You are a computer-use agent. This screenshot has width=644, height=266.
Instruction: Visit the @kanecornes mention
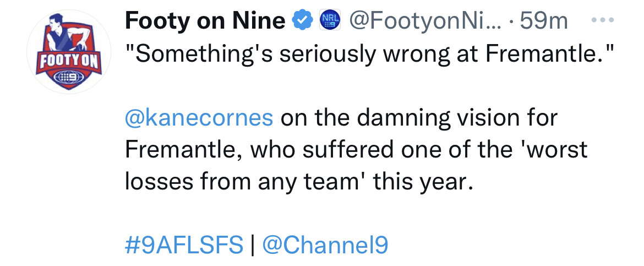click(x=199, y=118)
